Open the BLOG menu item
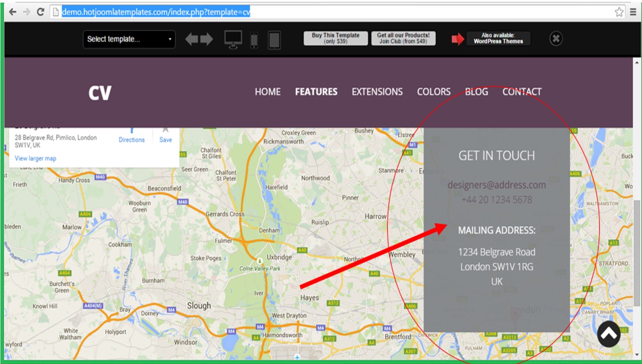Viewport: 642px width, 364px height. tap(476, 92)
